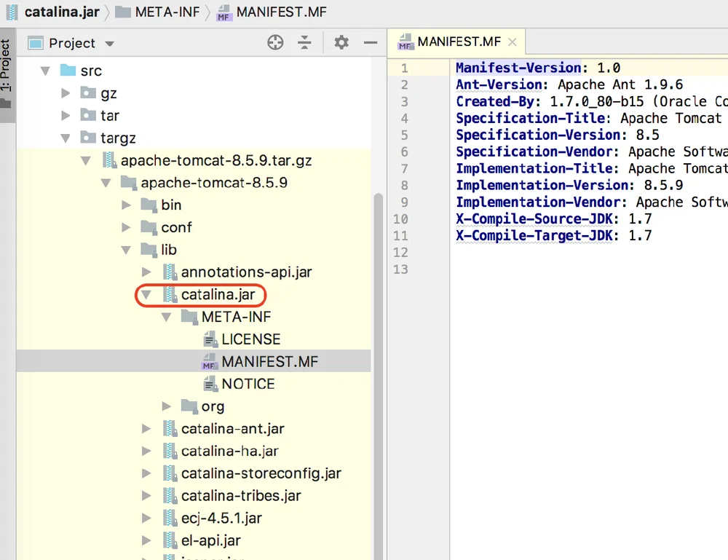Close the MANIFEST.MF tab
Viewport: 728px width, 560px height.
click(512, 42)
